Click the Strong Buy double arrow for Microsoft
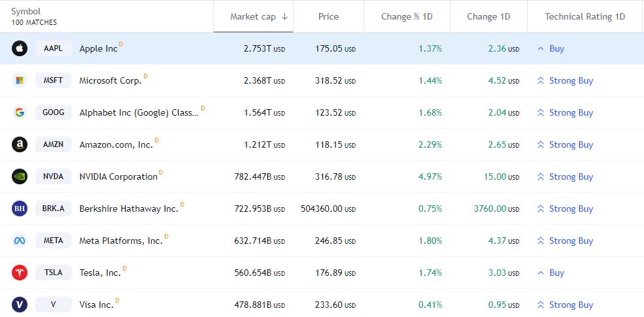This screenshot has height=317, width=644. click(x=541, y=80)
